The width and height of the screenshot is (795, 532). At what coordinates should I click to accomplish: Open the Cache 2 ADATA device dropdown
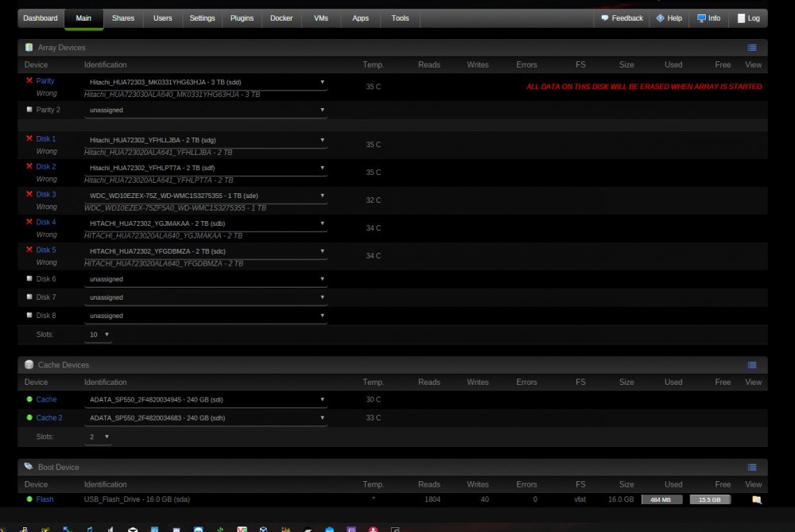point(206,418)
